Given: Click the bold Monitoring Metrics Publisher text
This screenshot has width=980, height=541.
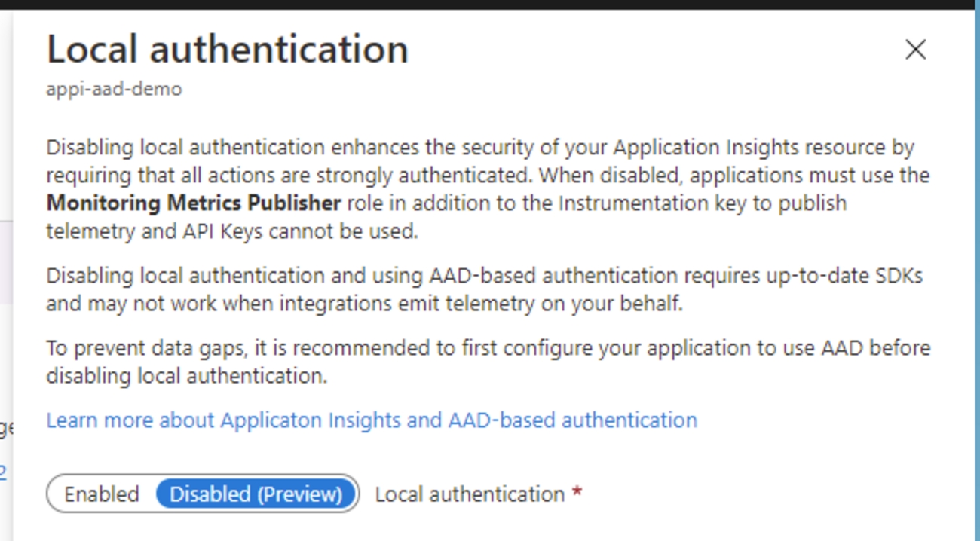Looking at the screenshot, I should click(x=194, y=203).
